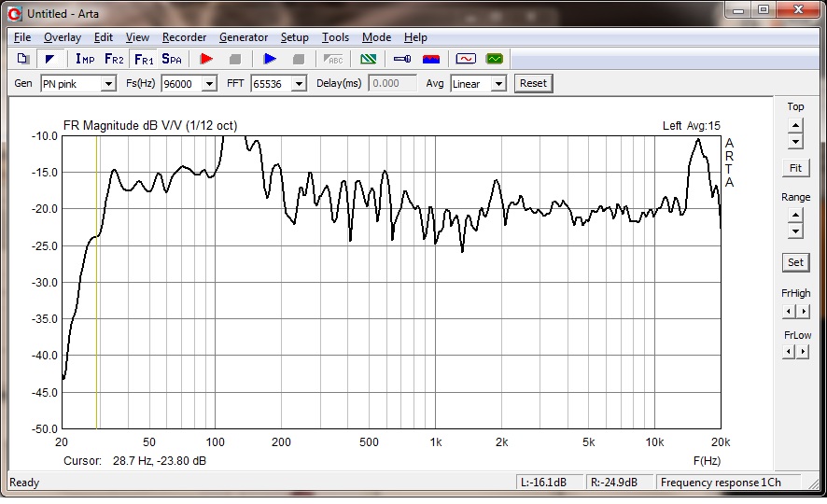827x504 pixels.
Task: Click the FrLow right arrow
Action: 804,352
